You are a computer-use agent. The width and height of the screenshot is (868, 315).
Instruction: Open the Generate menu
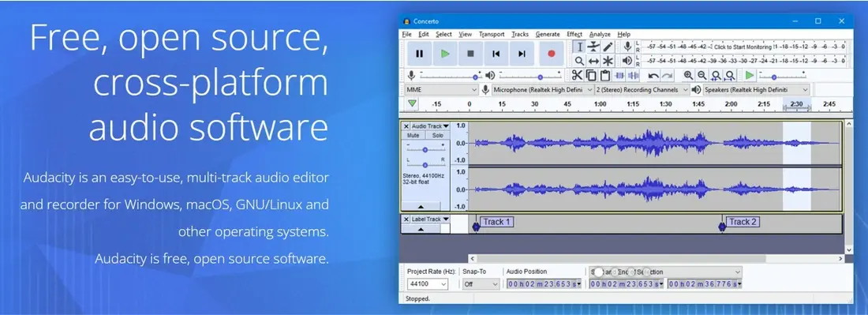point(548,34)
